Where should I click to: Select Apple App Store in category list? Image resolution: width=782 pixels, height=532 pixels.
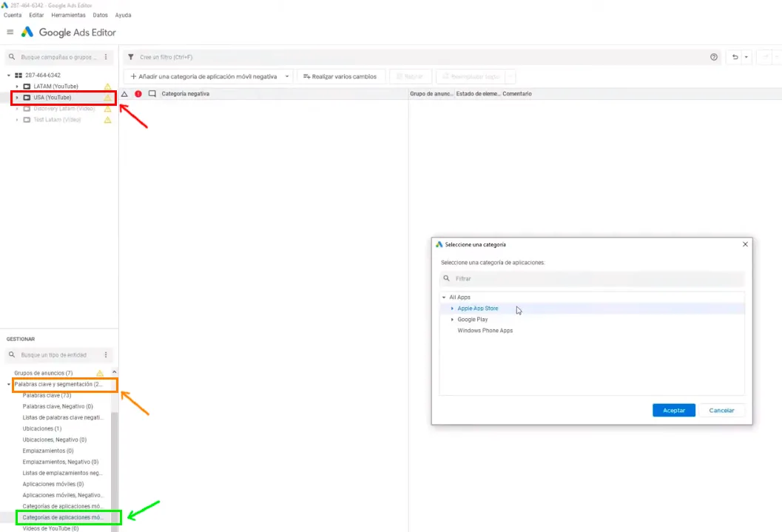coord(477,308)
